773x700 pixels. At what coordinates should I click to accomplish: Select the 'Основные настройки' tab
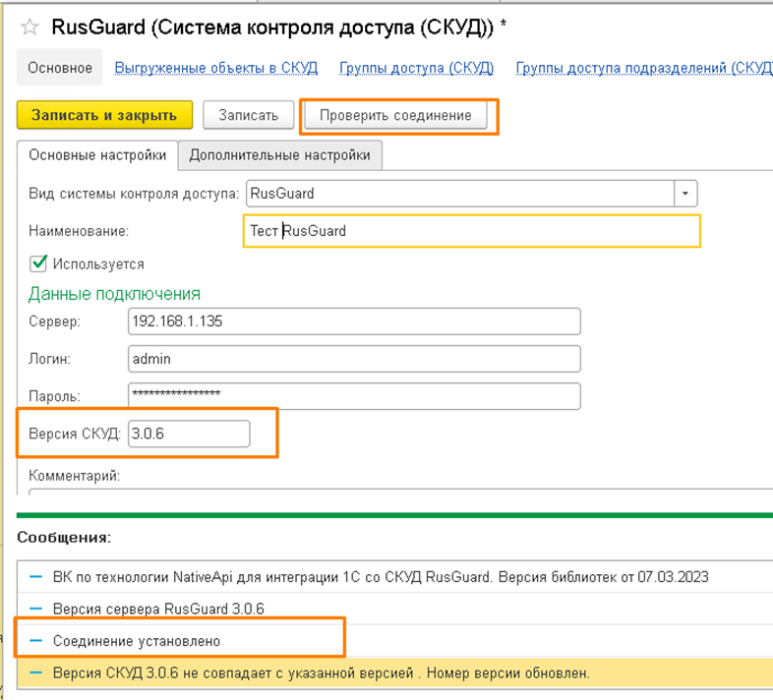[96, 155]
